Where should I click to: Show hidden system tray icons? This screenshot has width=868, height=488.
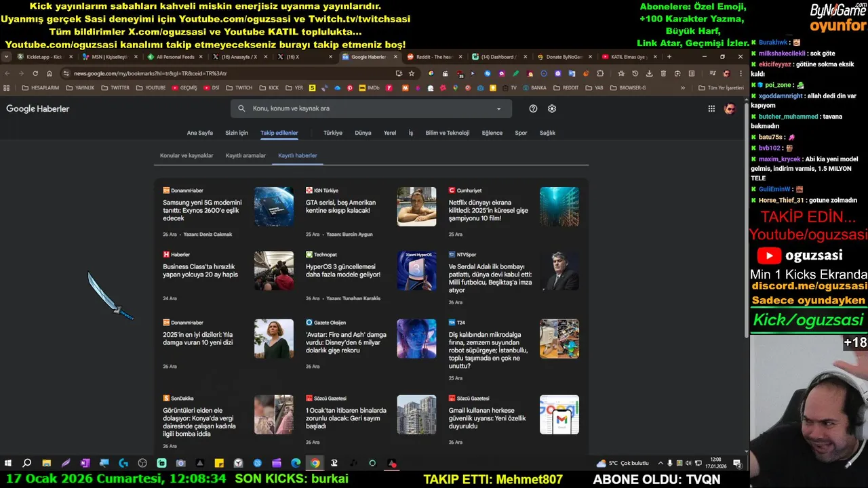[x=660, y=463]
